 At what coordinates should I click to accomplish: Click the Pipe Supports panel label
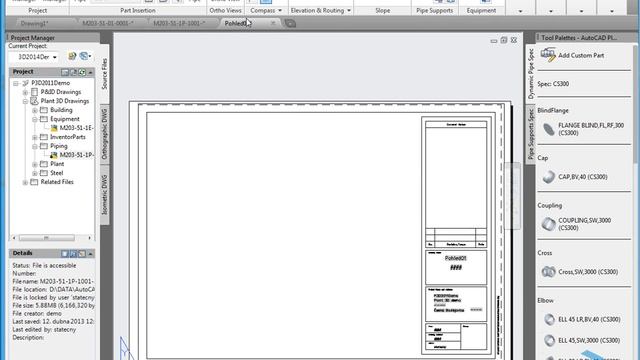[434, 11]
